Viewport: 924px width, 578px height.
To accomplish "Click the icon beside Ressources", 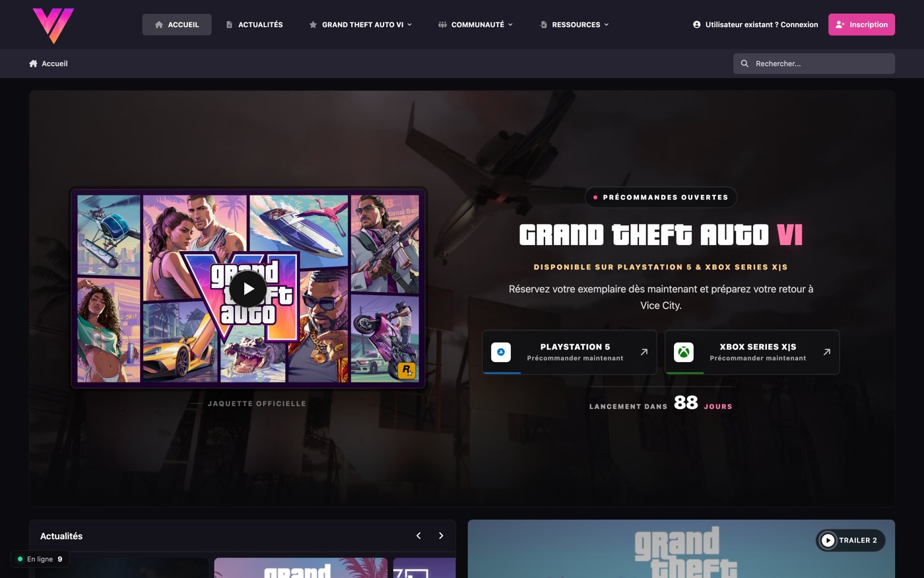I will pos(543,24).
